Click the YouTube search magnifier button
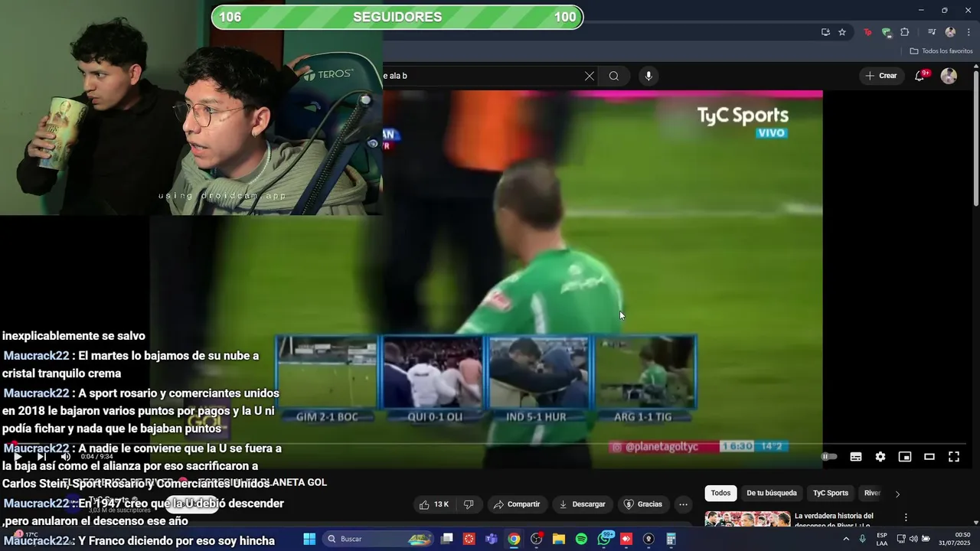 click(x=614, y=76)
